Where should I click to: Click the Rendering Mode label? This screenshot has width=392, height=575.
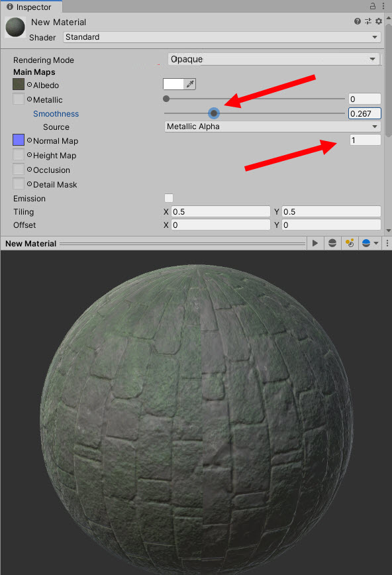(44, 60)
